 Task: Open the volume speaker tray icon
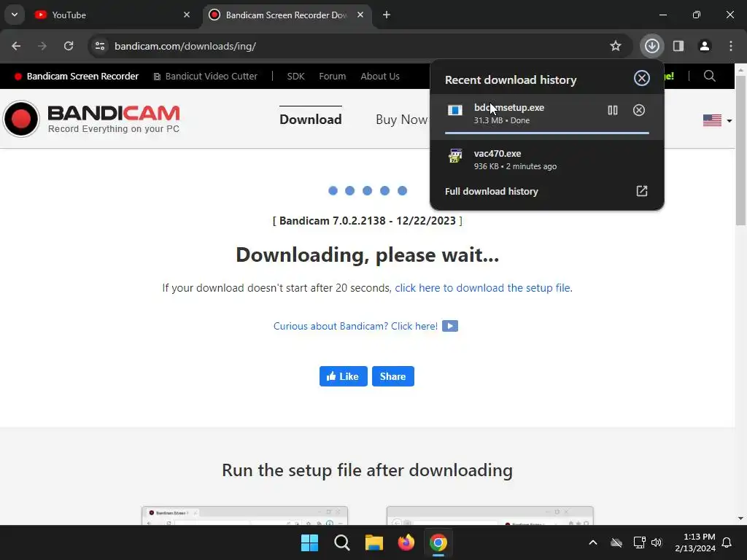[657, 542]
